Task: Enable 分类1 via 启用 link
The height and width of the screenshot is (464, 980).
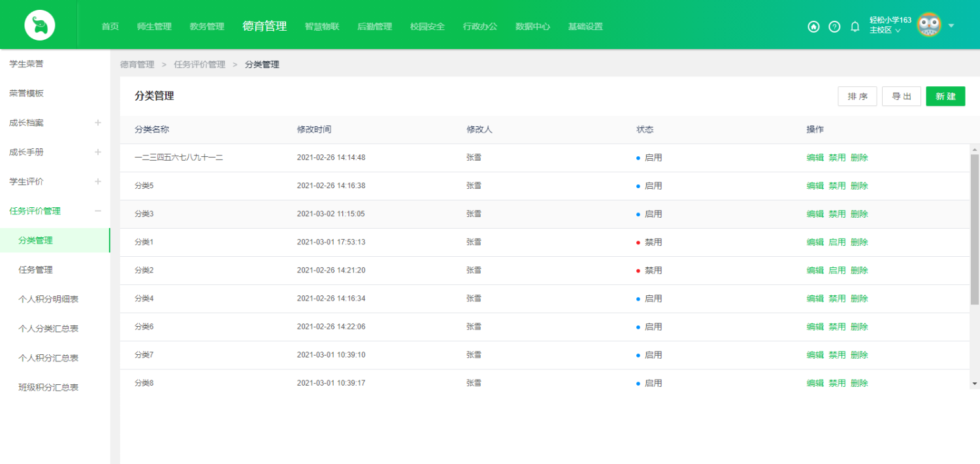Action: pos(837,242)
